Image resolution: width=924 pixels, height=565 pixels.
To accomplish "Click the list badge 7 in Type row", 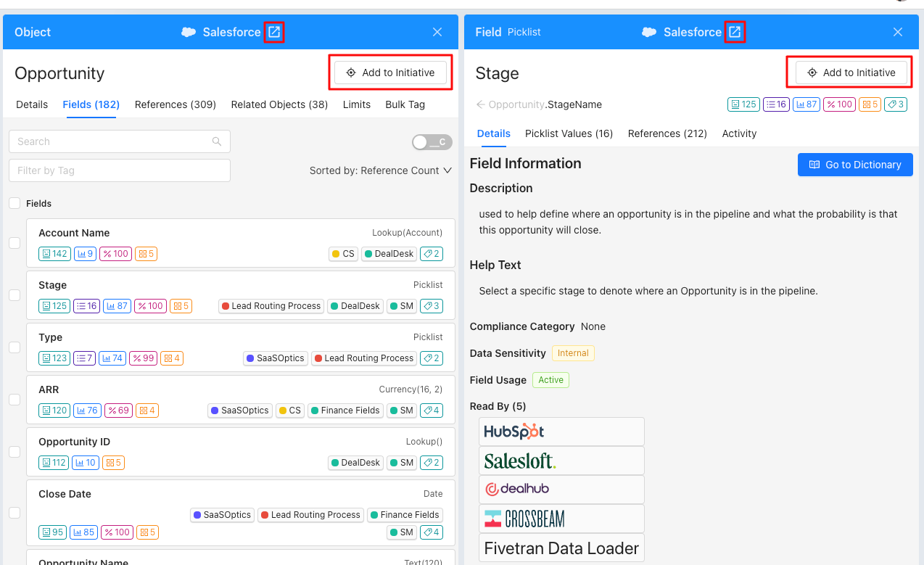I will 84,358.
